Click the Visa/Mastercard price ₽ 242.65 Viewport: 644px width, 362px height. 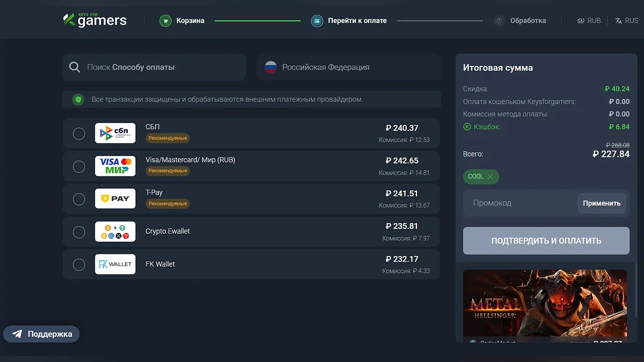[x=402, y=161]
